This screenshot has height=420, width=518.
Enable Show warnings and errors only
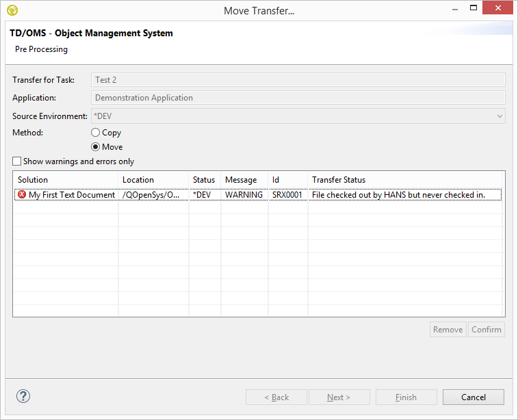[x=17, y=162]
